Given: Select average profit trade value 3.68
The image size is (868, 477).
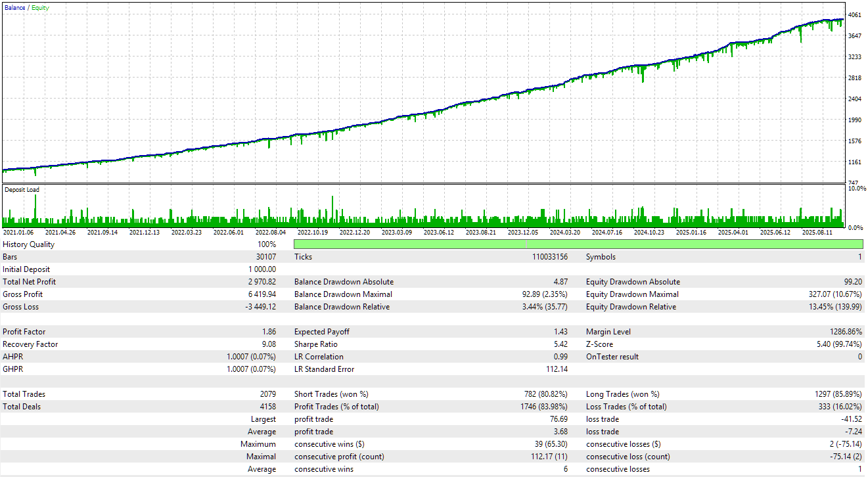Looking at the screenshot, I should coord(560,432).
